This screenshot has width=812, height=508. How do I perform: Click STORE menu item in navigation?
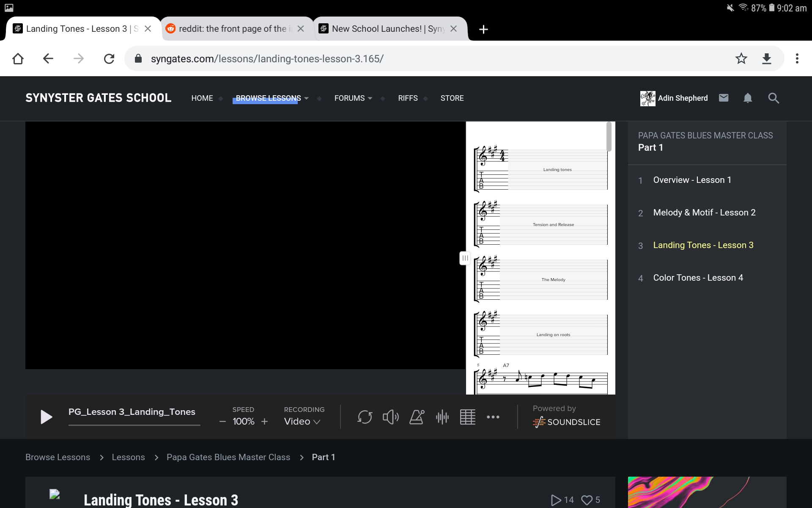tap(452, 98)
